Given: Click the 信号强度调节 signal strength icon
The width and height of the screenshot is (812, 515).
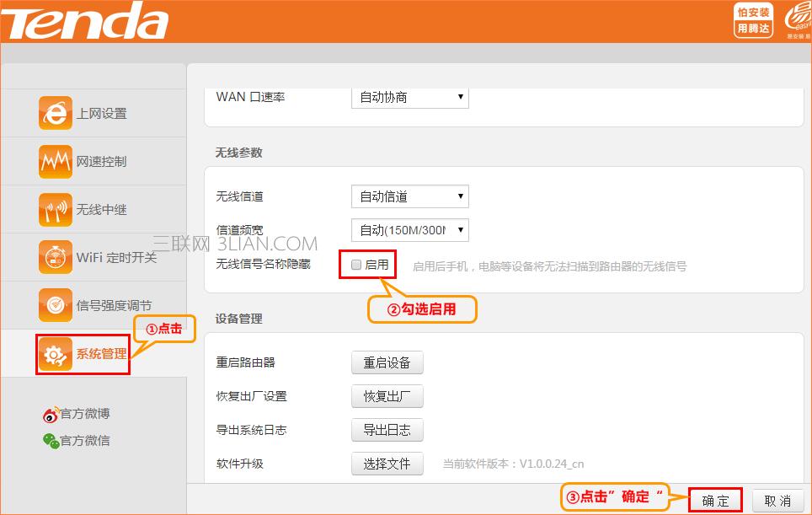Looking at the screenshot, I should [x=56, y=305].
